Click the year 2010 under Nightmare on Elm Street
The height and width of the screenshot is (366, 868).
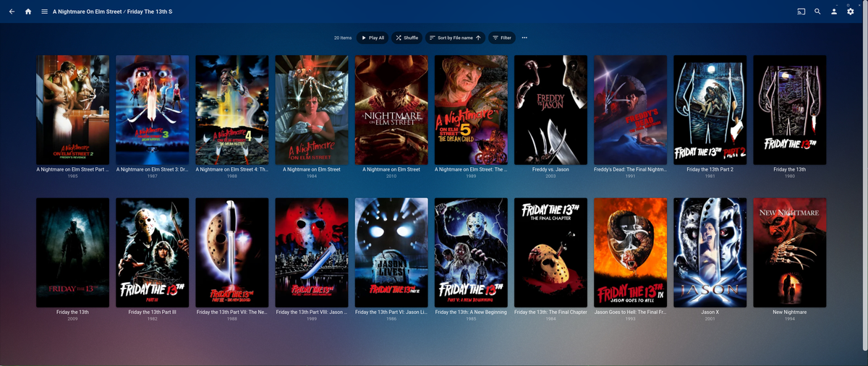coord(391,176)
